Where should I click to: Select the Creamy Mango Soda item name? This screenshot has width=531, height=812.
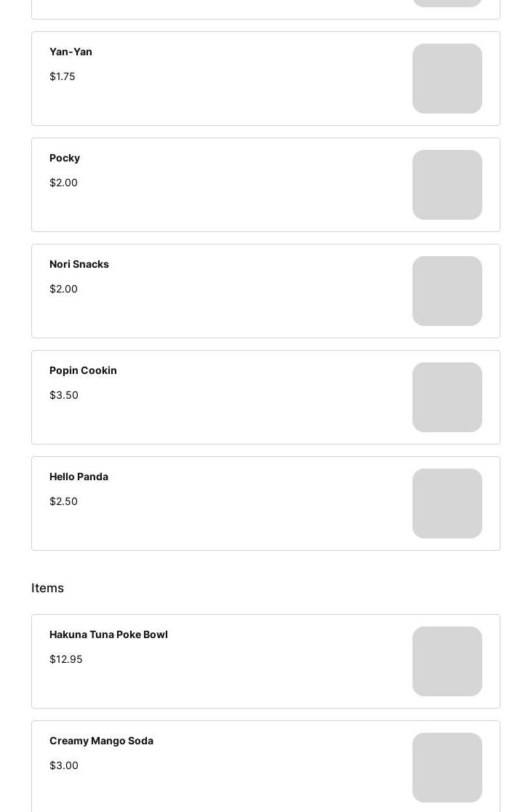pos(101,741)
